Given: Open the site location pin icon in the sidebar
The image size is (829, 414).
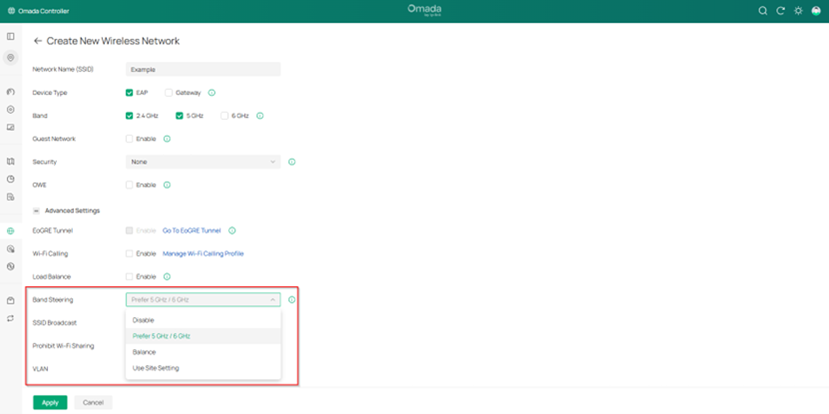Looking at the screenshot, I should [x=11, y=57].
